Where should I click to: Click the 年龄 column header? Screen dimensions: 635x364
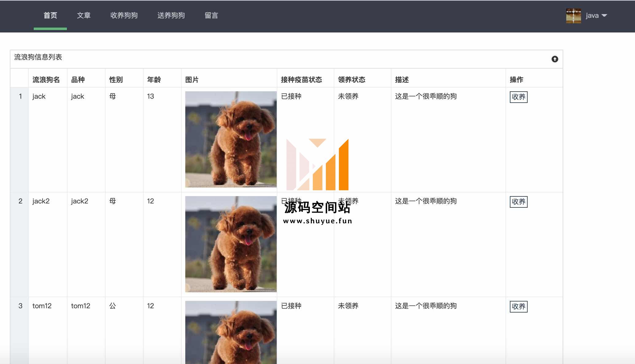[x=154, y=80]
